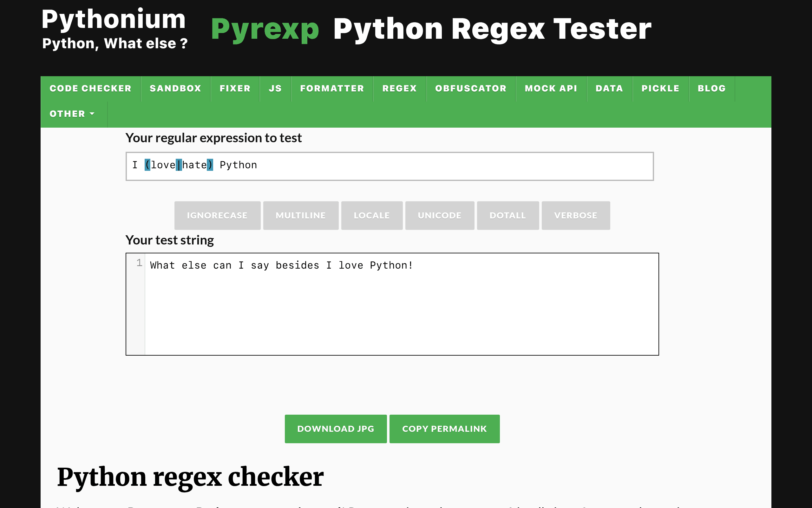Open the Formatter page

(x=332, y=89)
